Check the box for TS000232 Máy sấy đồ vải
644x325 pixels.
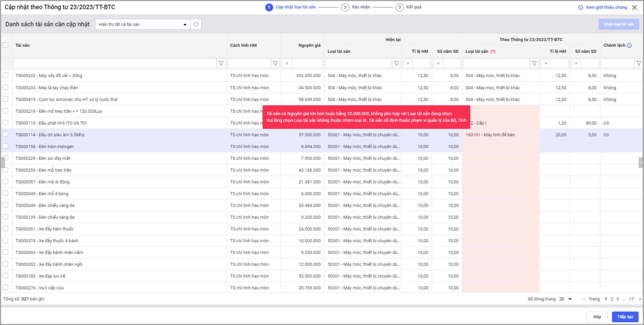coord(6,75)
